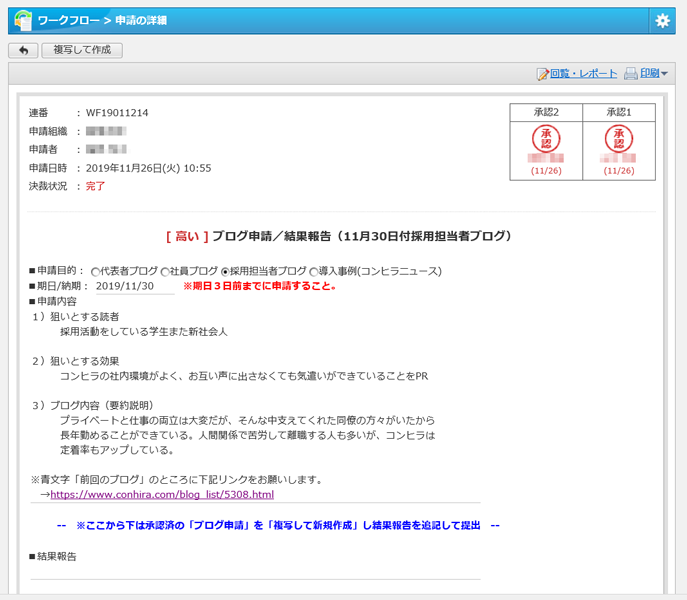The image size is (687, 600).
Task: Click the printer icon
Action: (x=631, y=74)
